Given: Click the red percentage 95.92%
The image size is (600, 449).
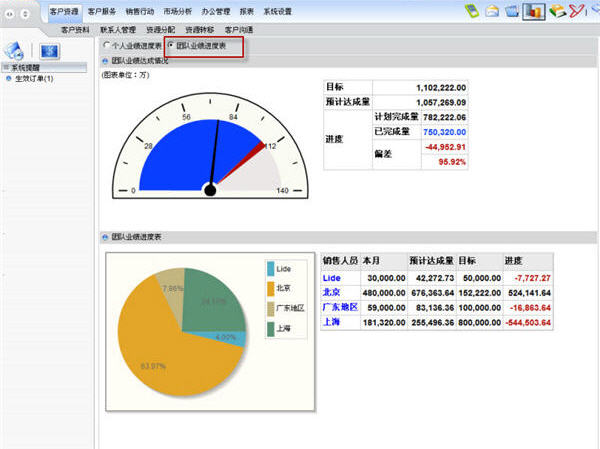Looking at the screenshot, I should [x=452, y=162].
